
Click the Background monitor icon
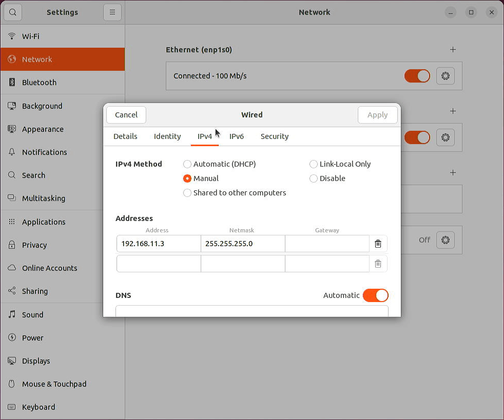tap(12, 106)
